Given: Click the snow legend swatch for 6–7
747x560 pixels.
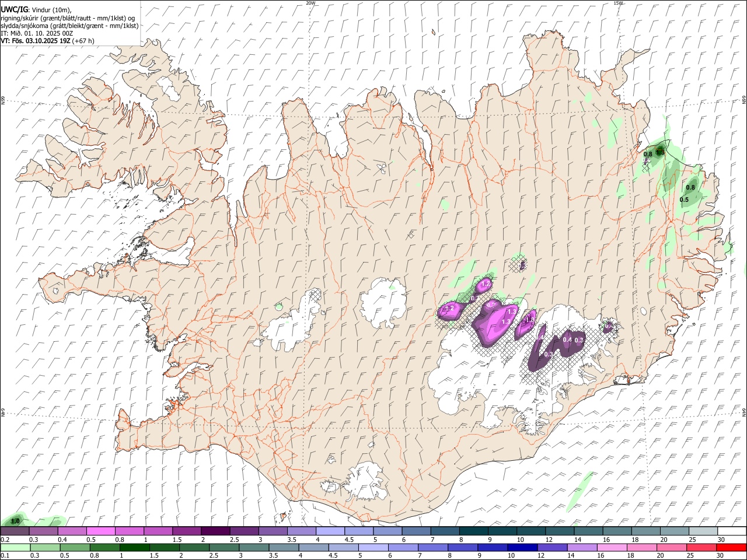Looking at the screenshot, I should [x=416, y=531].
